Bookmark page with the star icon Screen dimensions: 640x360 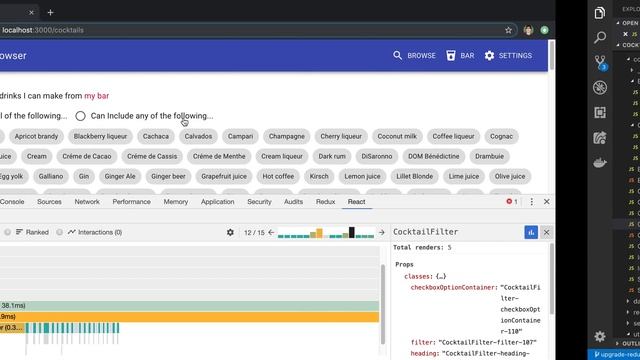point(508,30)
